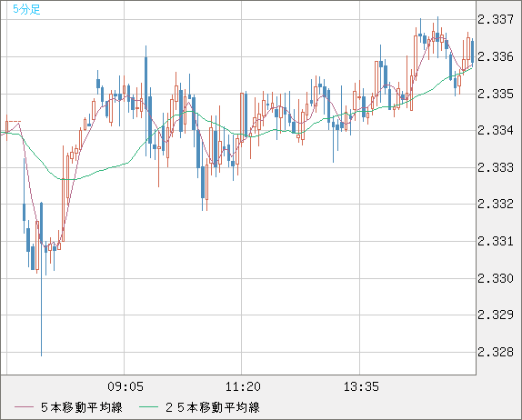Click the 25本移動平均線 legend label

tap(213, 407)
